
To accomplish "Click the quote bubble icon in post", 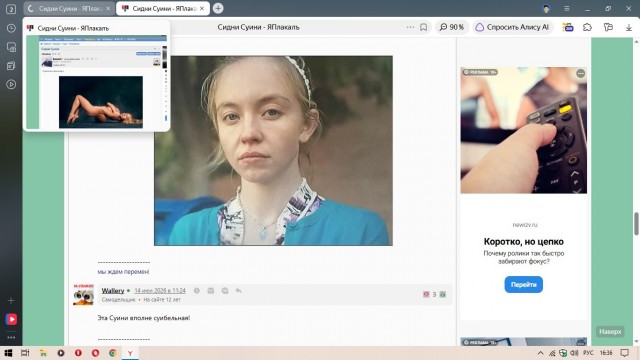I will [225, 291].
